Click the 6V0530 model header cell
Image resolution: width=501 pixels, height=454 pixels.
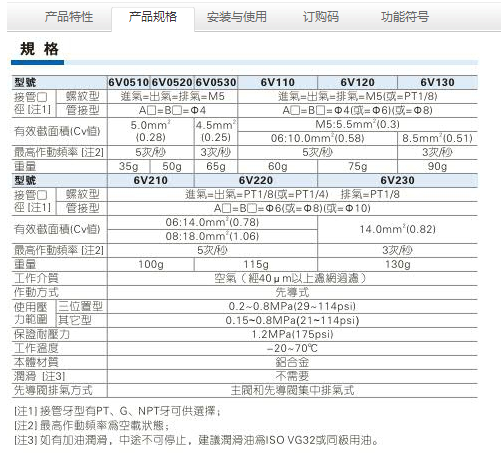216,82
